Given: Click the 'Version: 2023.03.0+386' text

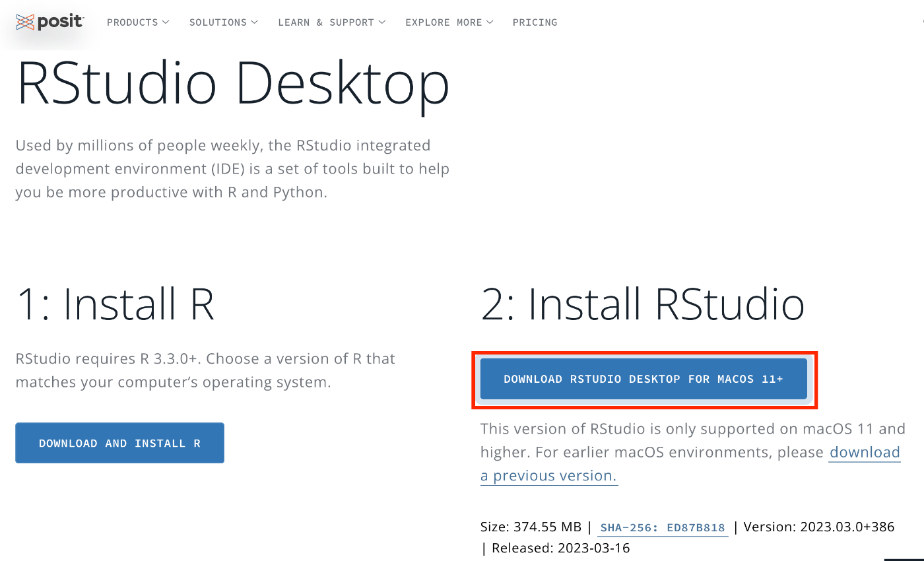Looking at the screenshot, I should coord(819,527).
